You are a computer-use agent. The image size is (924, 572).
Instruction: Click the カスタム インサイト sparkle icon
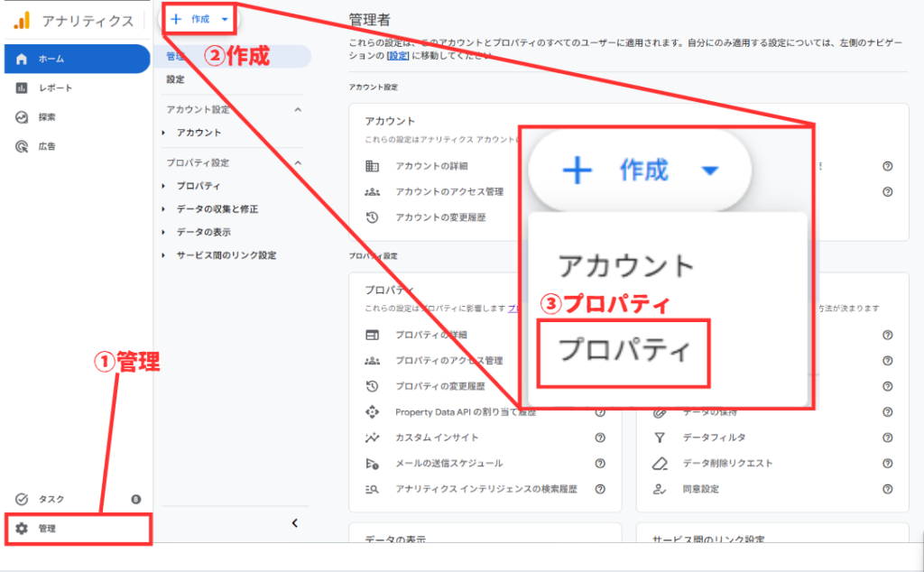tap(372, 438)
